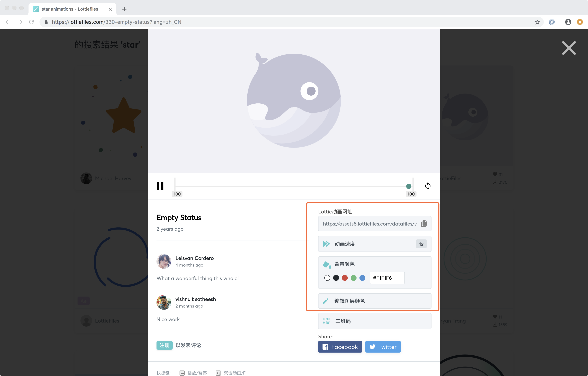This screenshot has width=588, height=376.
Task: Open the 1x speed selector
Action: pos(421,244)
